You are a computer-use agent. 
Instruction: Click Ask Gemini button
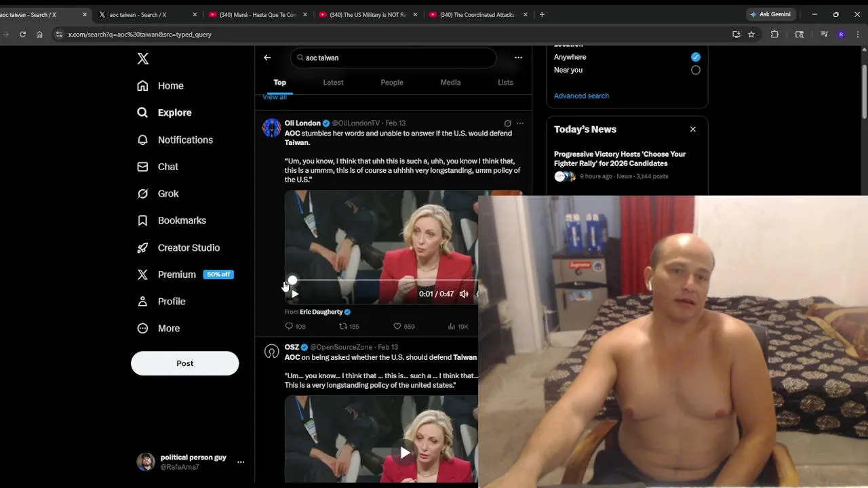[x=771, y=14]
